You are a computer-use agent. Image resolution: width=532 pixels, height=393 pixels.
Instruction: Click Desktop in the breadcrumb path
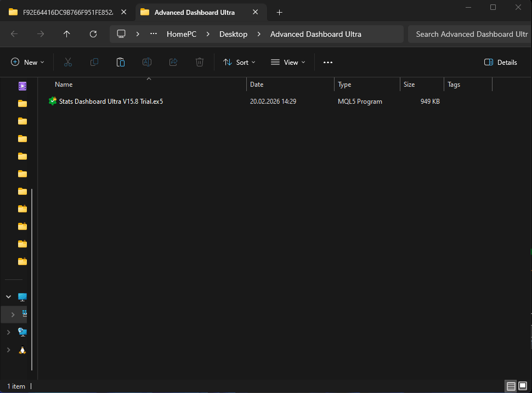tap(233, 34)
